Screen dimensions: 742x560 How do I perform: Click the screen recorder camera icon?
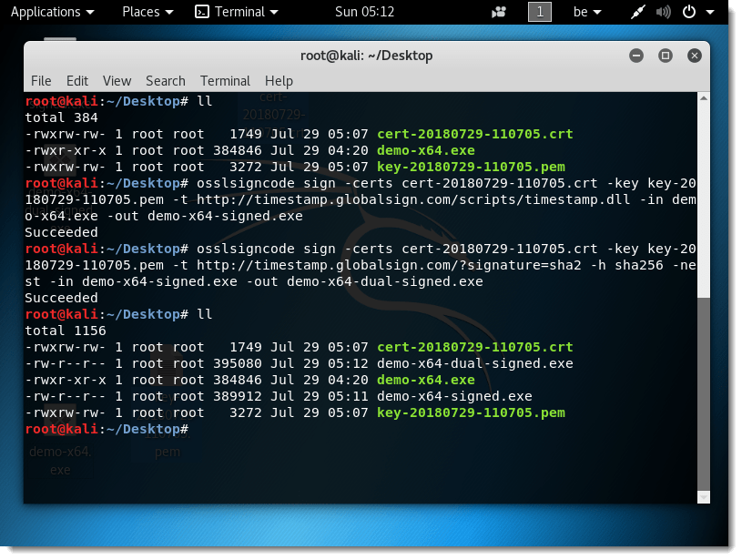pyautogui.click(x=499, y=12)
